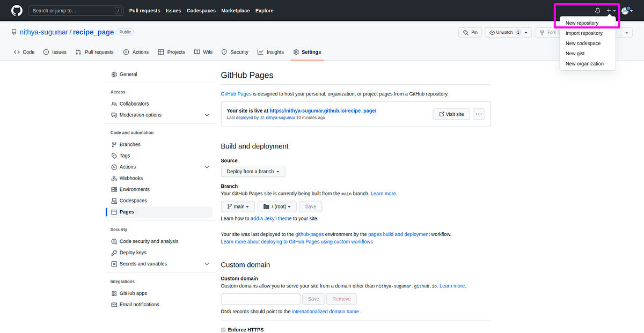
Task: Toggle the Enforce HTTPS checkbox
Action: 223,329
